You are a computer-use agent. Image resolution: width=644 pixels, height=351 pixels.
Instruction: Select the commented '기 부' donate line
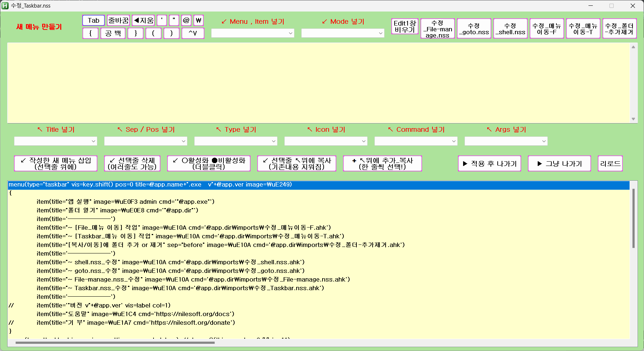pyautogui.click(x=319, y=323)
